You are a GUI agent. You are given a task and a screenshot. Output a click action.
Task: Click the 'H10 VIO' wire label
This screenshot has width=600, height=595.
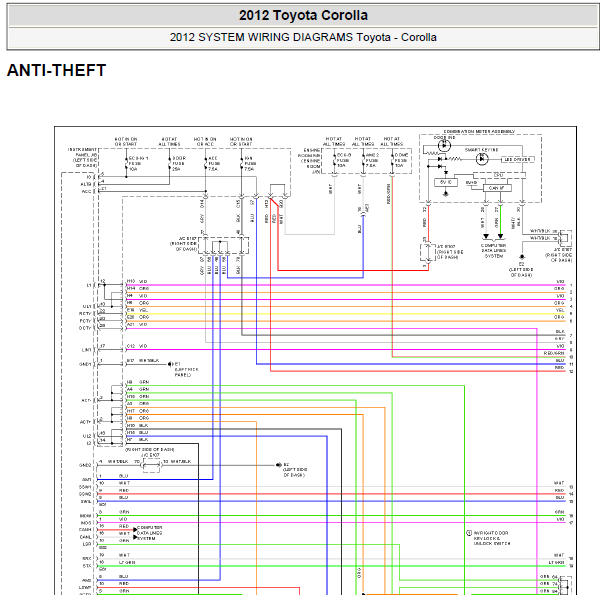pyautogui.click(x=137, y=281)
